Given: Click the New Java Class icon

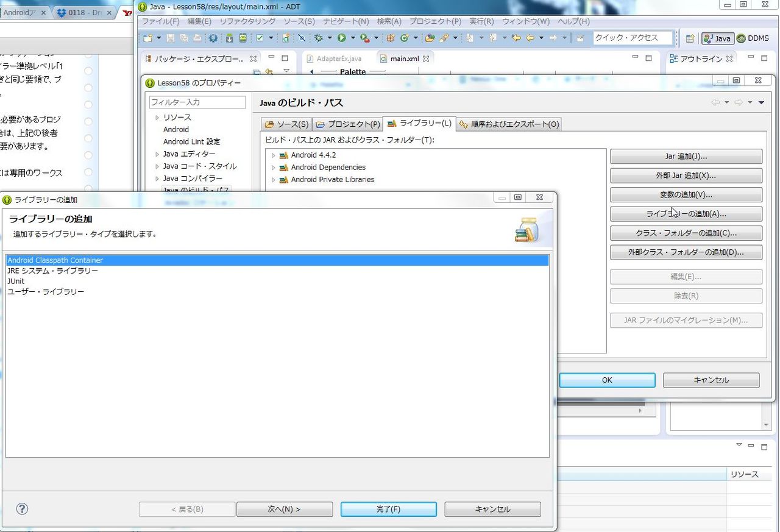Looking at the screenshot, I should (404, 38).
